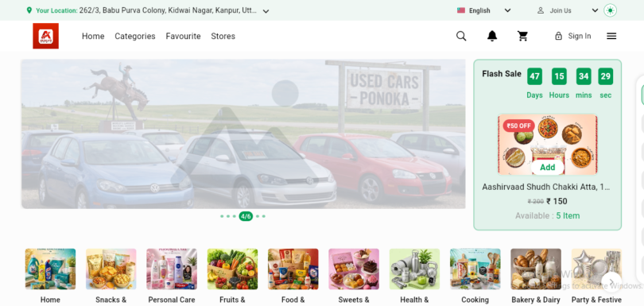Viewport: 644px width, 306px height.
Task: Select the first carousel dot
Action: 222,216
